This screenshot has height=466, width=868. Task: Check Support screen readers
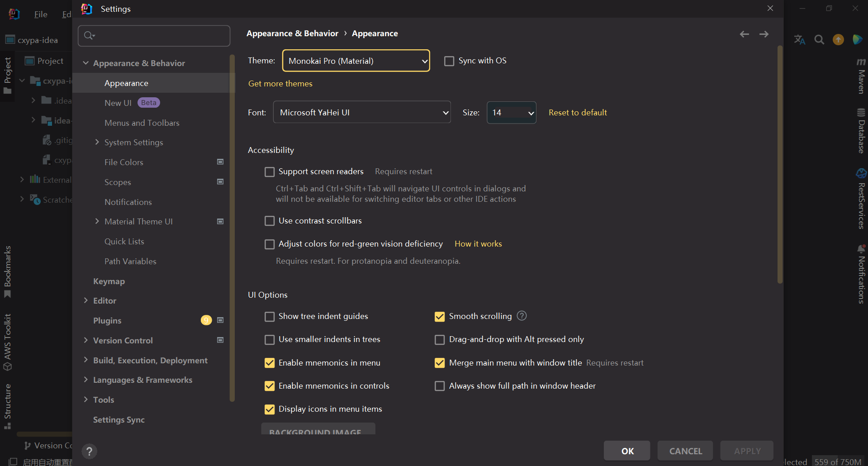[270, 171]
